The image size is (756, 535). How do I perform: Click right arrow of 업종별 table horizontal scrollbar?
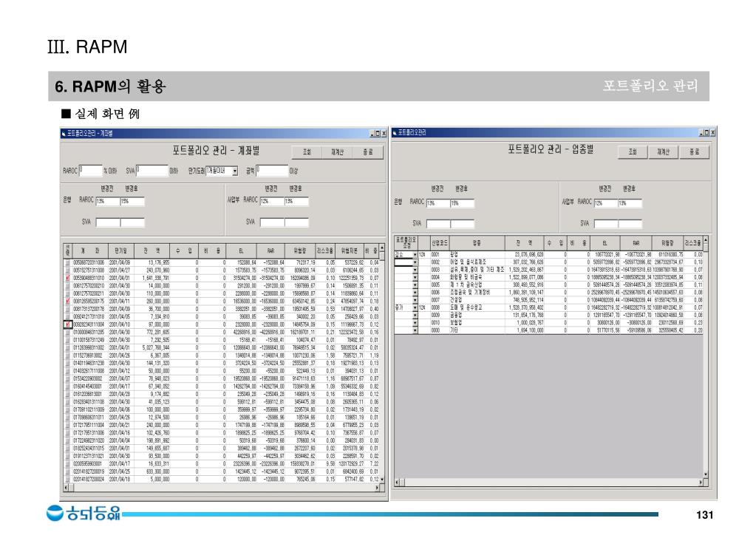click(701, 482)
